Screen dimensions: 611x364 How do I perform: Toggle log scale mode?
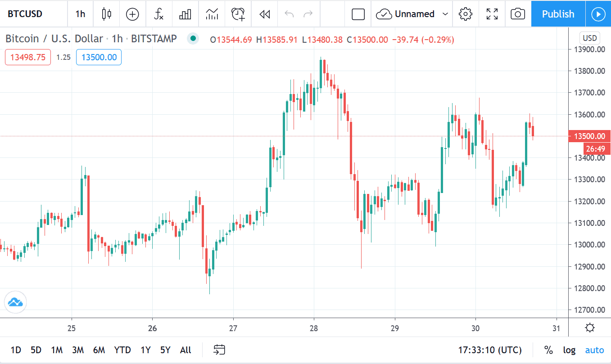tap(569, 350)
